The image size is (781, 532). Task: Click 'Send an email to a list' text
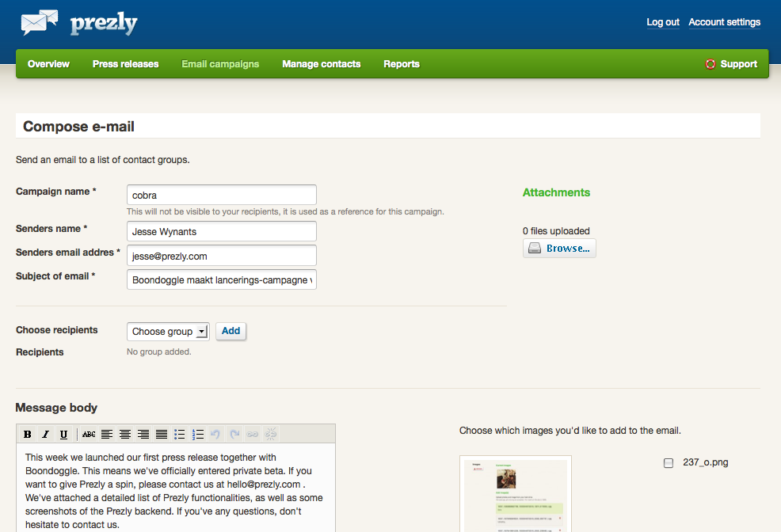click(103, 160)
